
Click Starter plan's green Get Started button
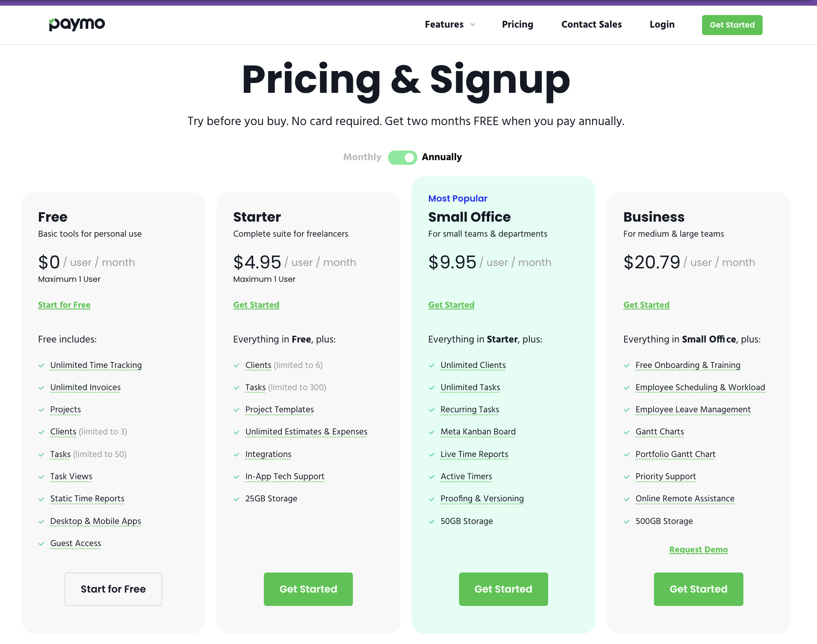click(x=308, y=589)
